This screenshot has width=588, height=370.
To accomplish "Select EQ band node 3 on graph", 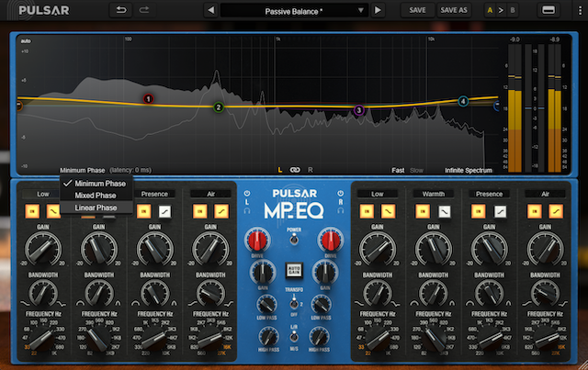I will point(359,110).
